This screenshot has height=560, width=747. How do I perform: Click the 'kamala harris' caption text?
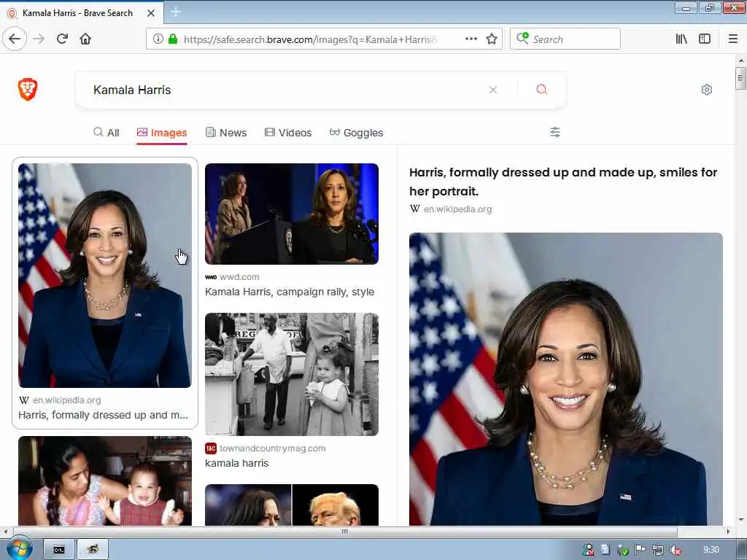click(x=237, y=463)
